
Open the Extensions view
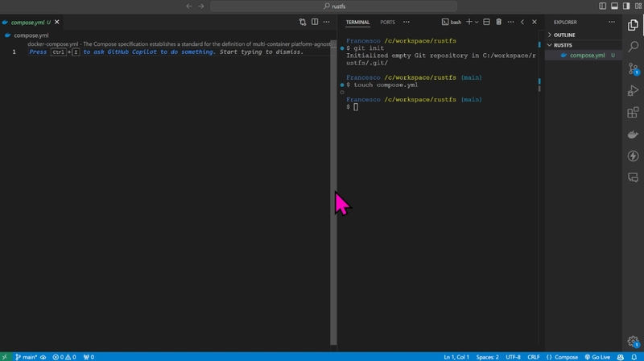click(633, 112)
